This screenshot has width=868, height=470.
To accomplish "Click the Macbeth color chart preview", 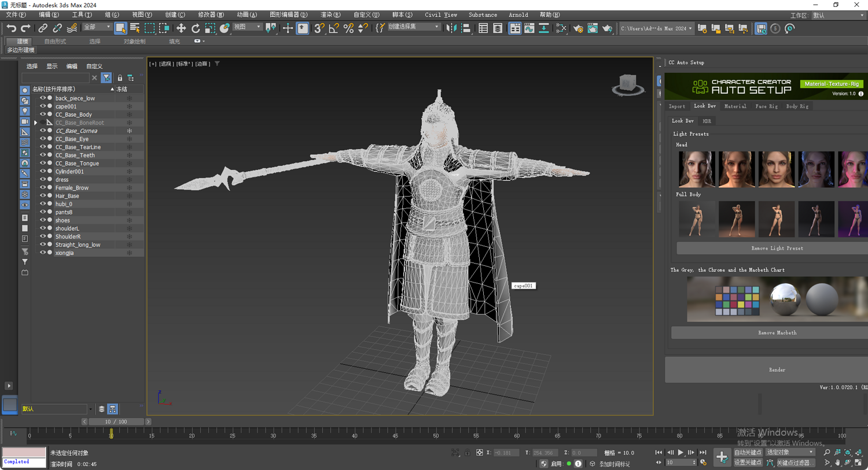I will coord(737,301).
